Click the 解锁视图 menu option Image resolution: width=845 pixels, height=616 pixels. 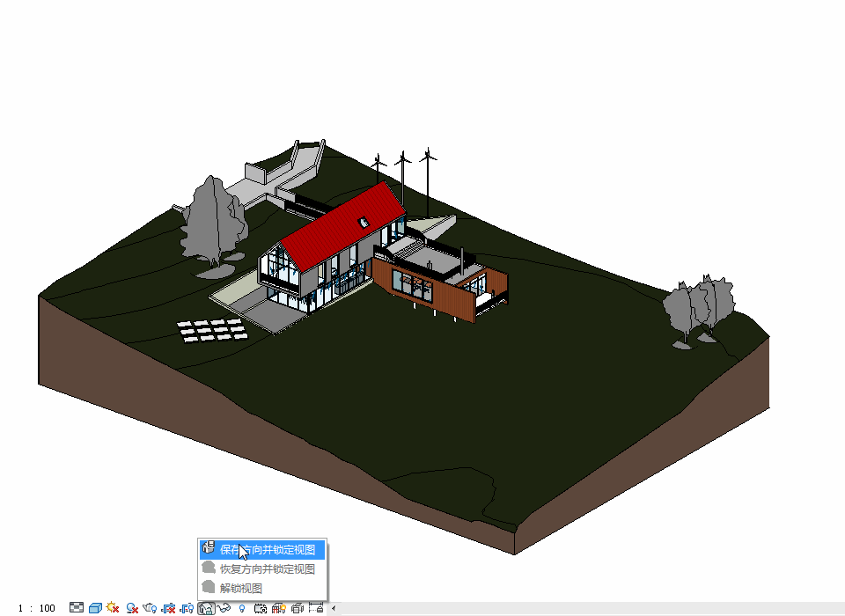pos(240,588)
